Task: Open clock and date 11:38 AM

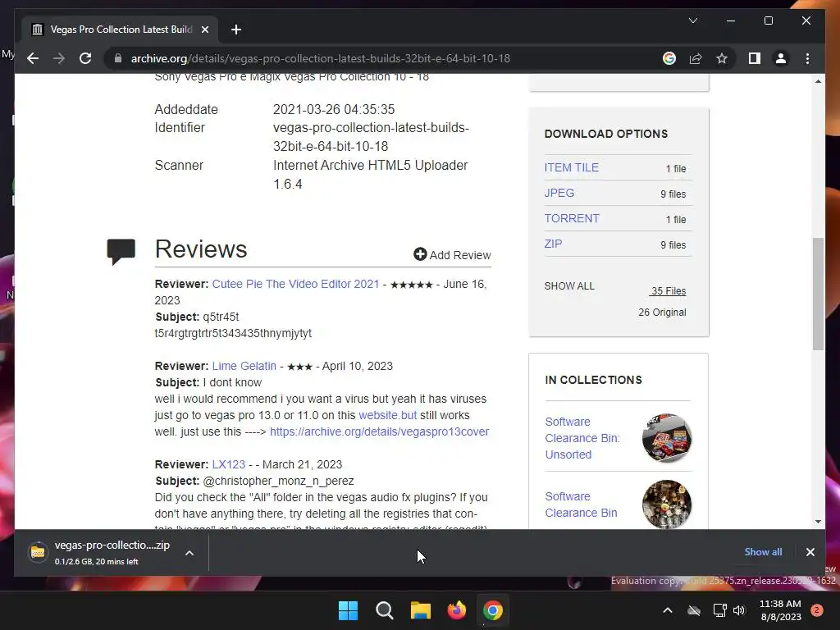Action: [x=780, y=610]
